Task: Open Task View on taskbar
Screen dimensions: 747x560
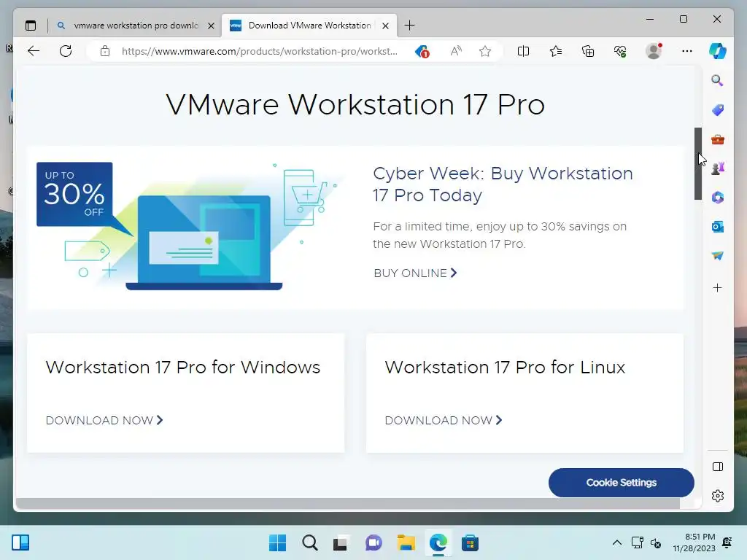Action: [x=340, y=542]
